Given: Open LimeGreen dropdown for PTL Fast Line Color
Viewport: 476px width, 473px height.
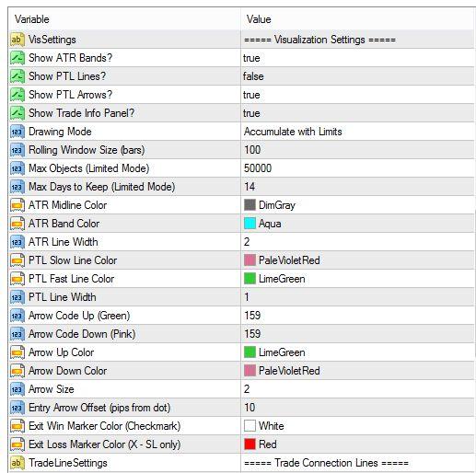Looking at the screenshot, I should (358, 279).
